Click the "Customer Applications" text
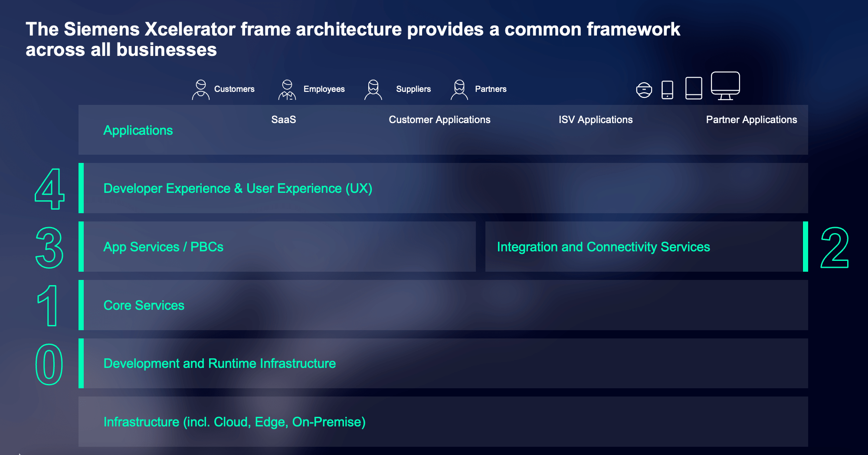This screenshot has height=455, width=868. [x=439, y=120]
